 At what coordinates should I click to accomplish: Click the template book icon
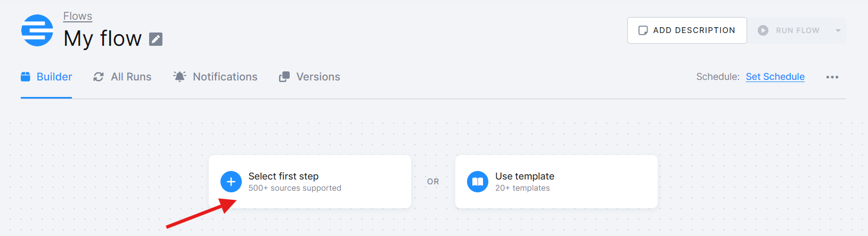(x=478, y=182)
